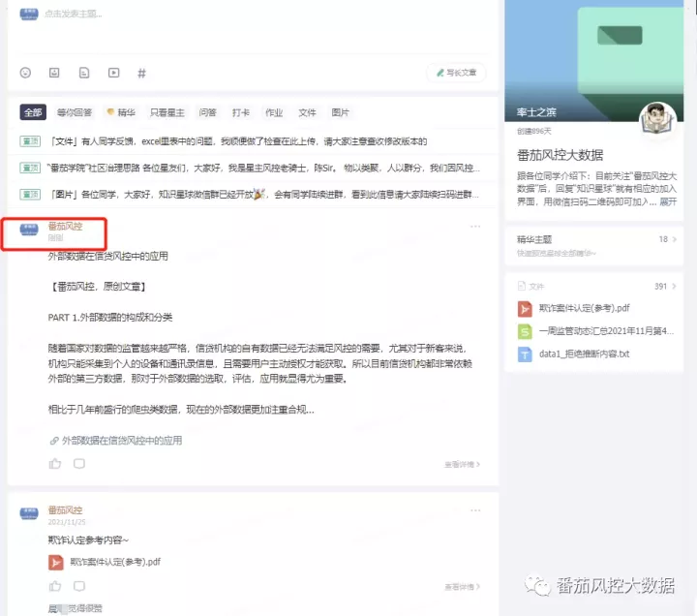
Task: Switch to the 图片 filter tab
Action: pyautogui.click(x=340, y=112)
